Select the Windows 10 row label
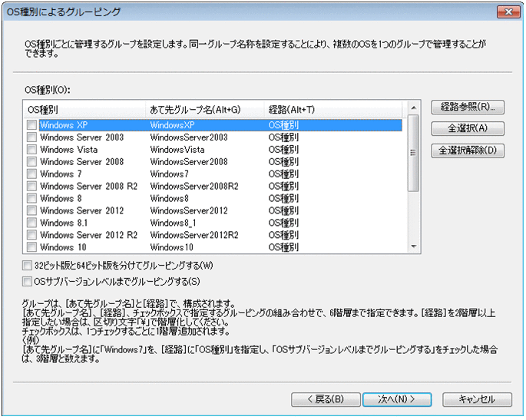This screenshot has height=420, width=526. click(x=63, y=247)
